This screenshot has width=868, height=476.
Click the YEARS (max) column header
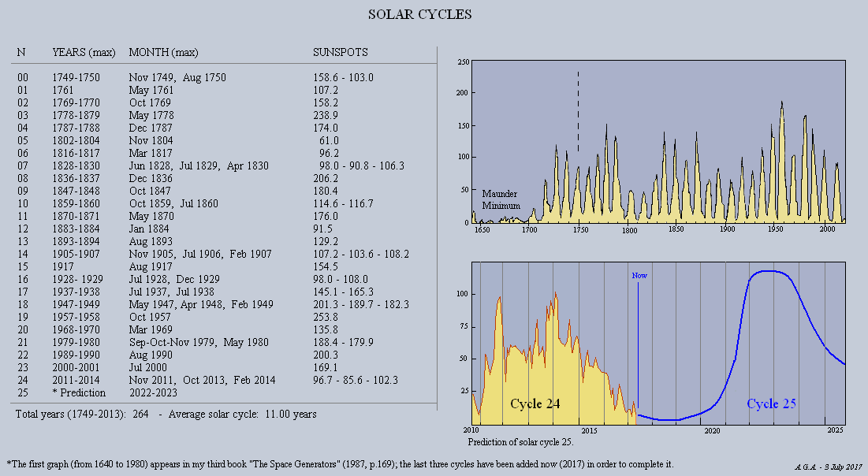[x=84, y=52]
